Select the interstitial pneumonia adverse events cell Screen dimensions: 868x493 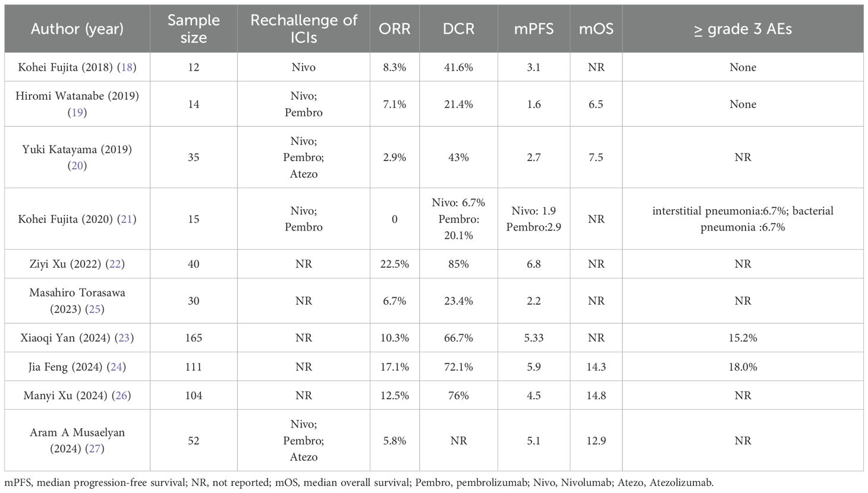tap(743, 219)
